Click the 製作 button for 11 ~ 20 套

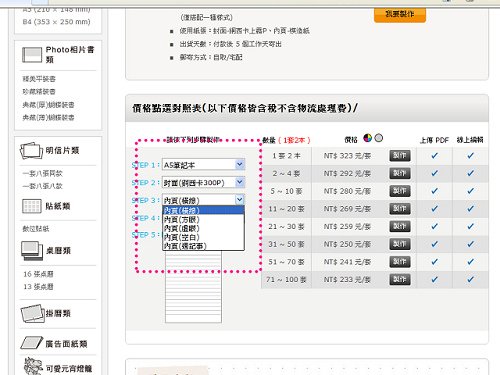(x=400, y=209)
